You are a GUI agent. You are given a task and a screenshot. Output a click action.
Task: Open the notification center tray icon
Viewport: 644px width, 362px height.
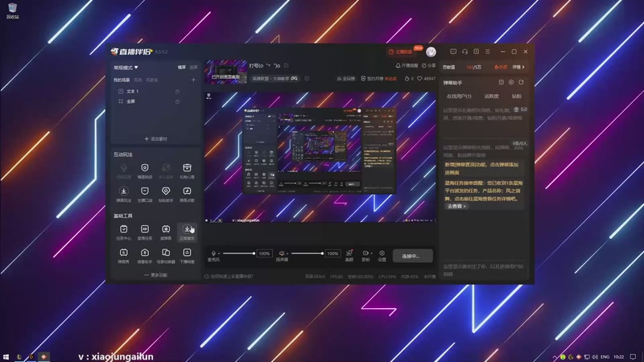[634, 357]
